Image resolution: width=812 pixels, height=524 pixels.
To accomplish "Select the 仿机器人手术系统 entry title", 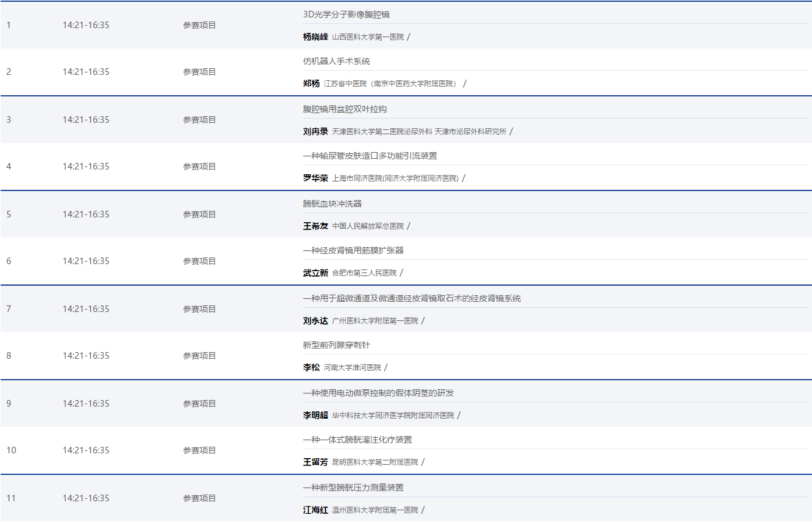I will point(336,61).
